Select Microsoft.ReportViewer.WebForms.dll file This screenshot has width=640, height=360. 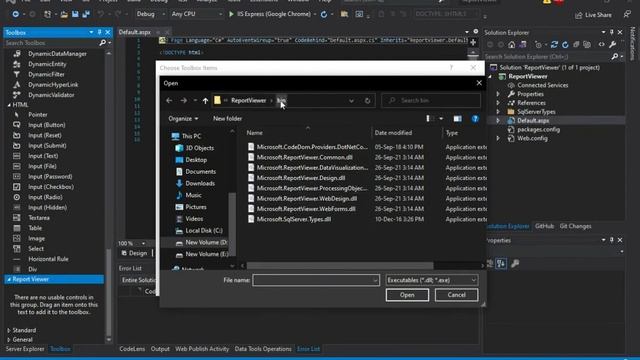pos(306,209)
